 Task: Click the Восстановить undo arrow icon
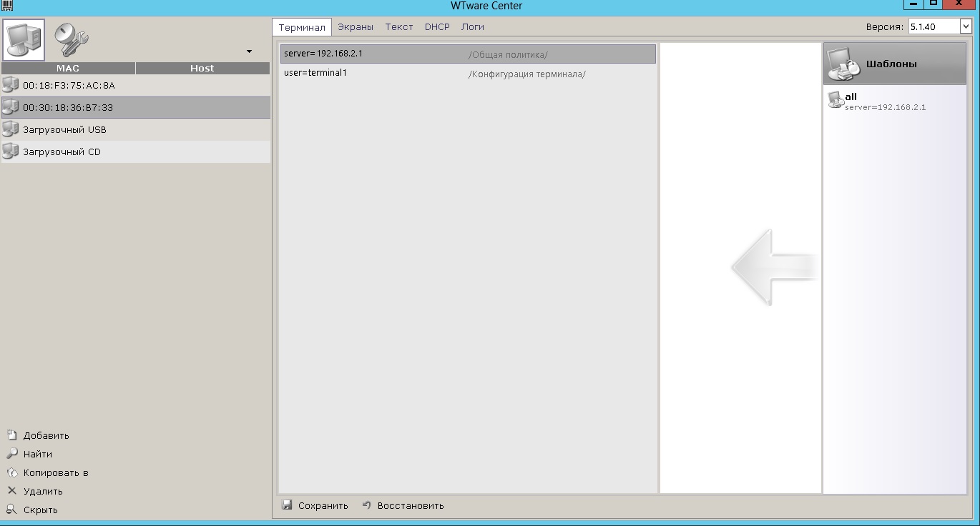(x=367, y=505)
